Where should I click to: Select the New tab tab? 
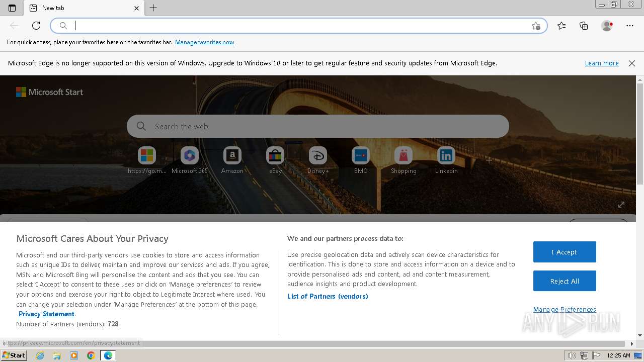85,8
